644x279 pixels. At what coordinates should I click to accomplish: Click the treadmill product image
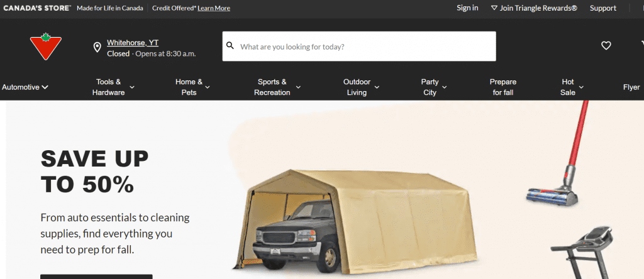point(582,253)
